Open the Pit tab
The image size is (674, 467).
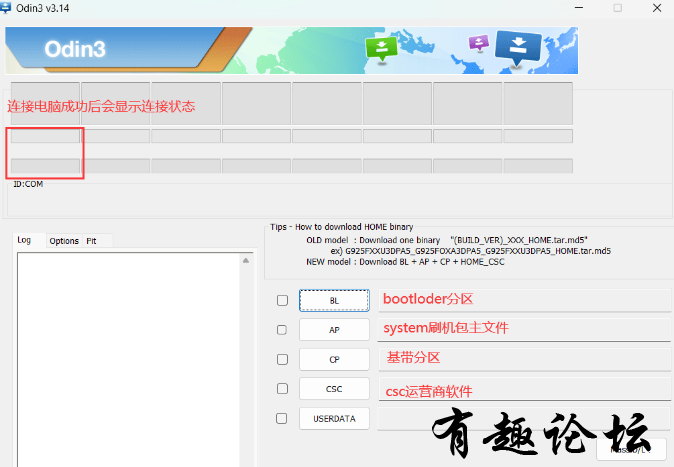(x=91, y=241)
